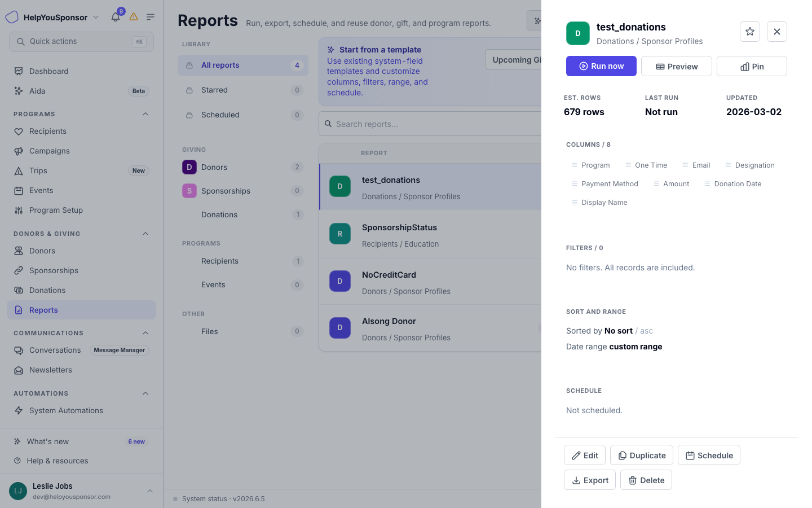Run the test_donations report now
Screen dimensions: 812x508
coord(601,66)
